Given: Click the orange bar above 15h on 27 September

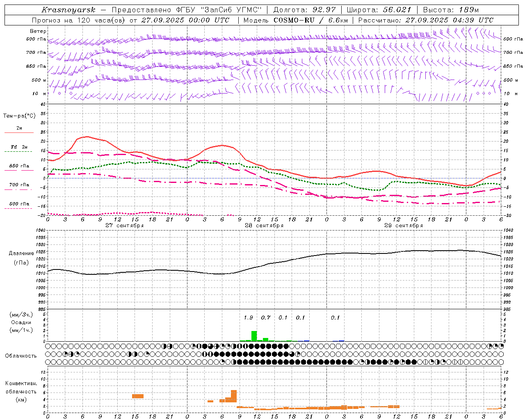Looking at the screenshot, I should [x=137, y=396].
